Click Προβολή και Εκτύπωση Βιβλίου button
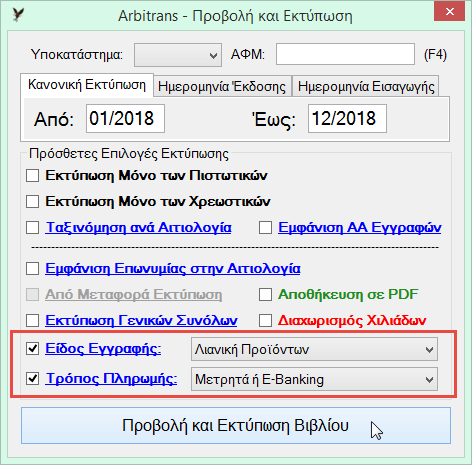The height and width of the screenshot is (465, 472). coord(236,426)
